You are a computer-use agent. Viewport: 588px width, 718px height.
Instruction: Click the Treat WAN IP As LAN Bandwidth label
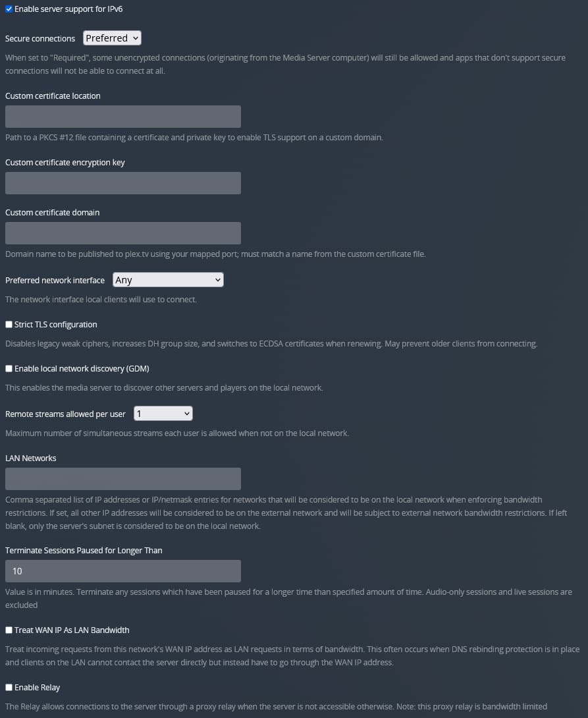(x=72, y=630)
